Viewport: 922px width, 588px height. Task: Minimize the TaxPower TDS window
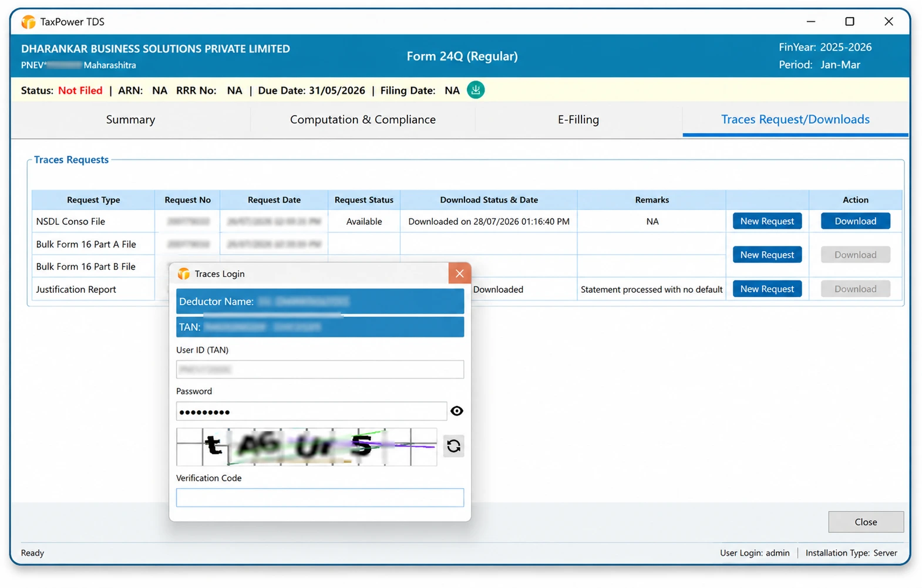[x=811, y=22]
